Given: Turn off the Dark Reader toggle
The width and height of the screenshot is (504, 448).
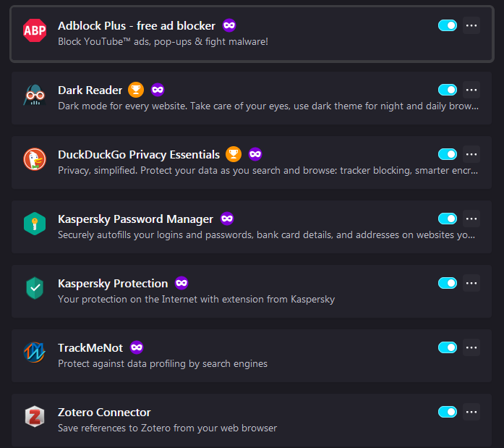Looking at the screenshot, I should pos(448,90).
